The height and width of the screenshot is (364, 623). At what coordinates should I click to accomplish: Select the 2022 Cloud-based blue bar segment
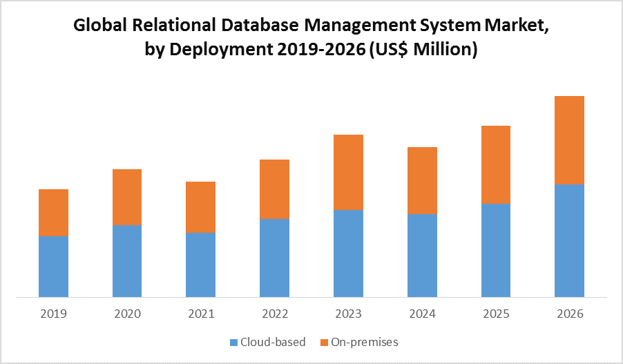click(275, 258)
